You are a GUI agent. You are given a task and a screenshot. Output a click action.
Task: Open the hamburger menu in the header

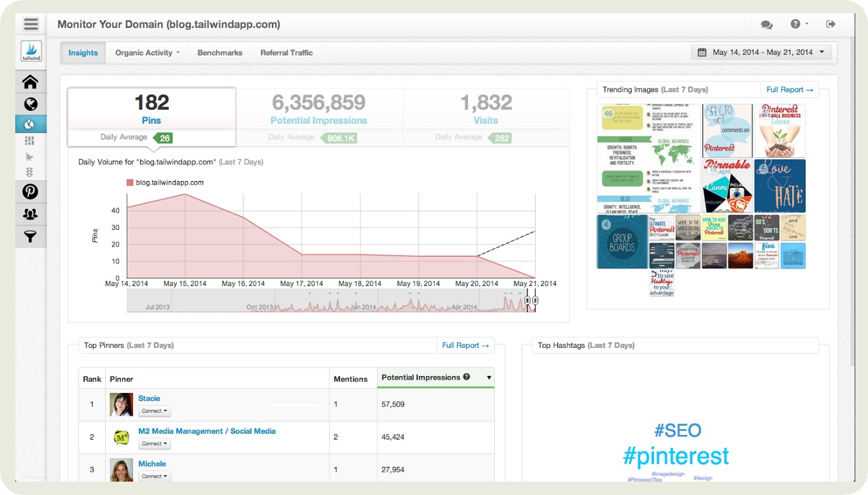[31, 25]
